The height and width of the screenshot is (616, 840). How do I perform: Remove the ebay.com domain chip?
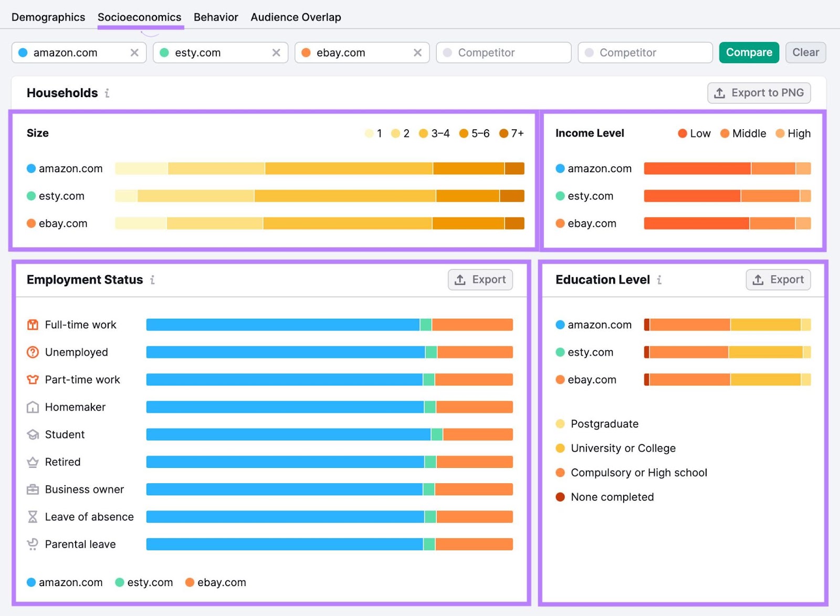coord(418,53)
